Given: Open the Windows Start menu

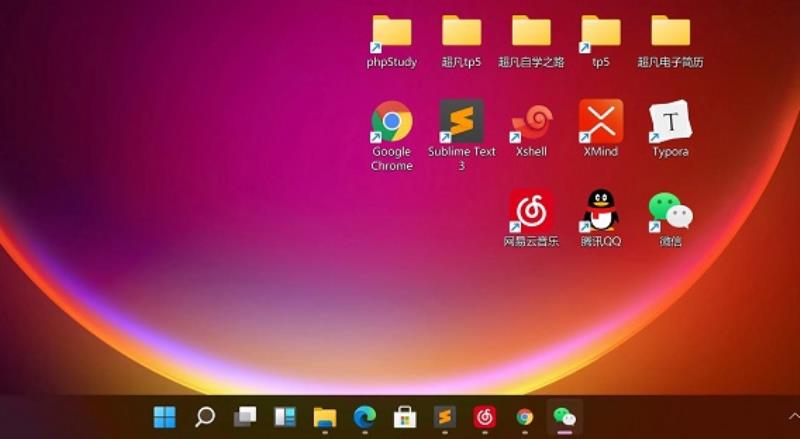Looking at the screenshot, I should [165, 417].
